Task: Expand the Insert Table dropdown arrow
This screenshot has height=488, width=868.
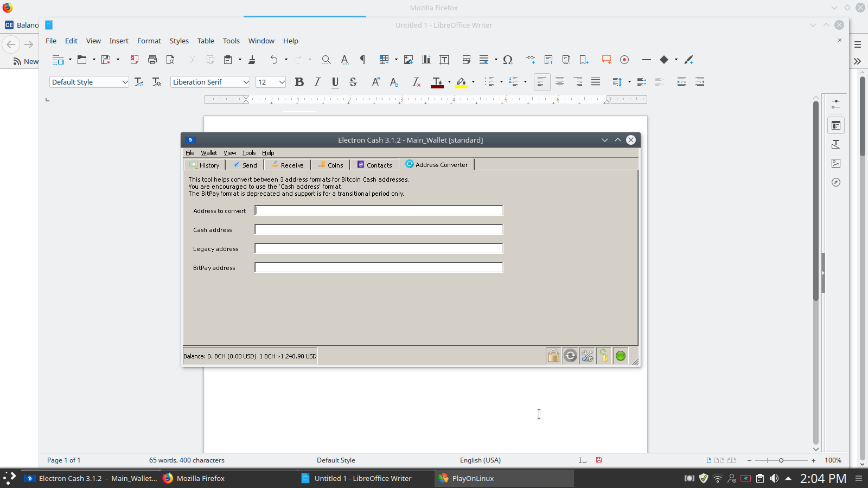Action: pos(396,60)
